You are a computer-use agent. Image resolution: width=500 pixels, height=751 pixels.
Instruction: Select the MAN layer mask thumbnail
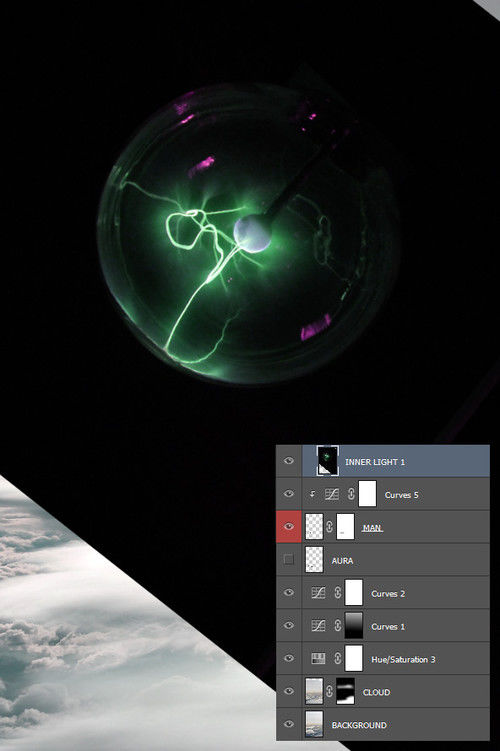coord(345,526)
